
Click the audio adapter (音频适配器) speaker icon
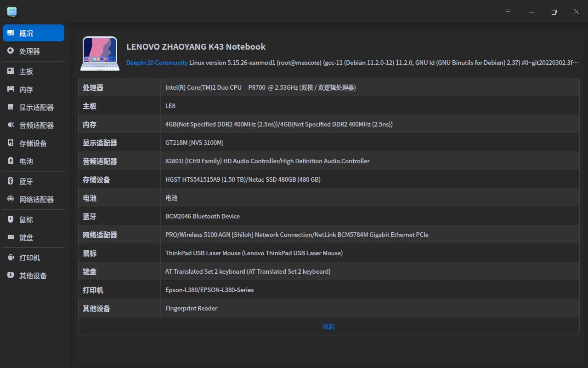[11, 125]
